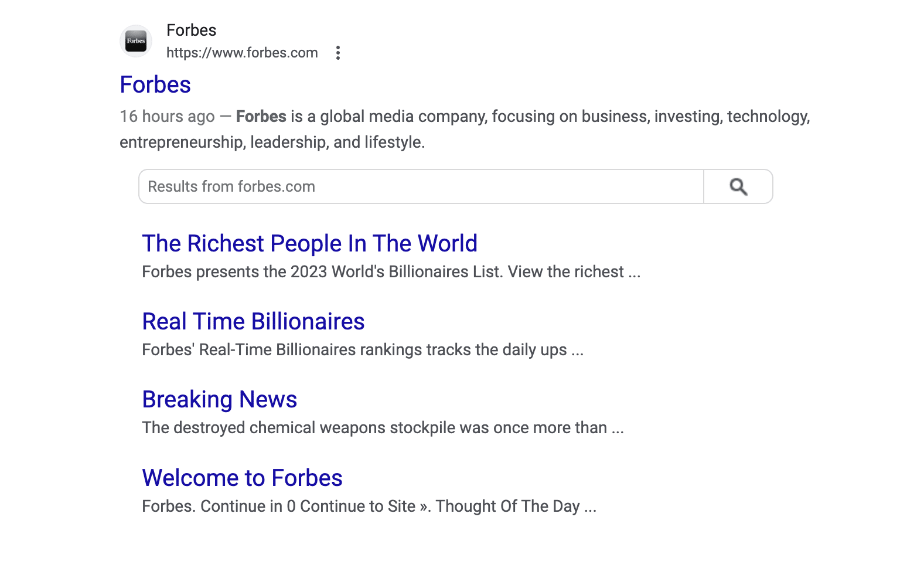Click the '16 hours ago' timestamp

pos(167,117)
